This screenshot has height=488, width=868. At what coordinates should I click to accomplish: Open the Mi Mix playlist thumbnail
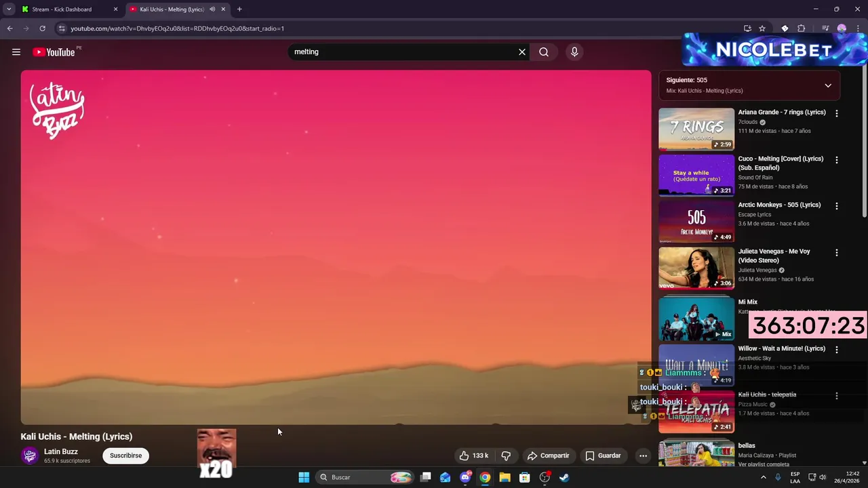pos(696,319)
